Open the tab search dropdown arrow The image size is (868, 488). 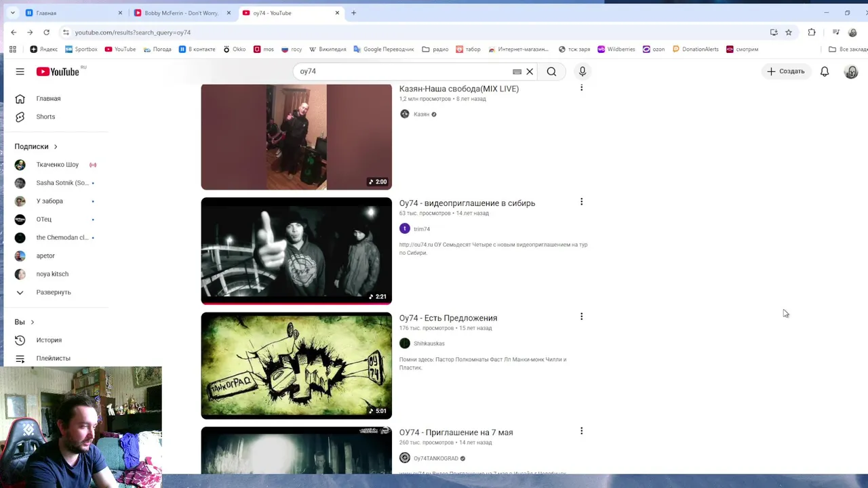(12, 13)
